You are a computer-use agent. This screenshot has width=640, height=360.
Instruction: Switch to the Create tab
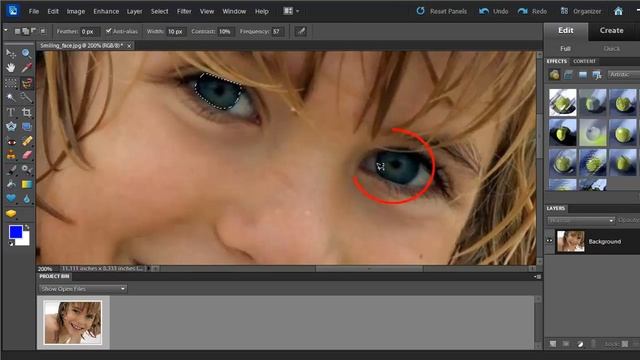click(x=611, y=31)
